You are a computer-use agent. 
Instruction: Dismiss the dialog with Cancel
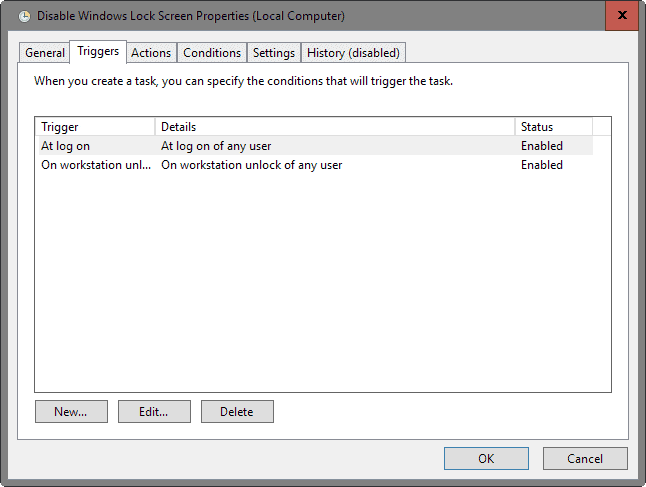pyautogui.click(x=585, y=459)
